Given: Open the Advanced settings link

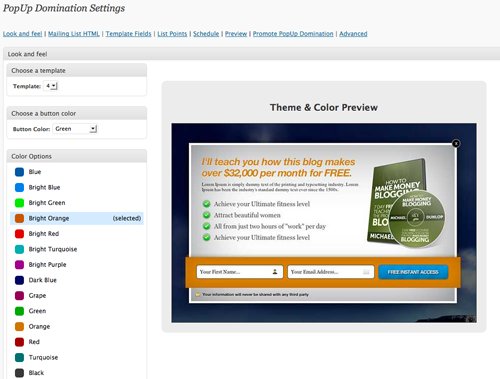Looking at the screenshot, I should pos(353,34).
